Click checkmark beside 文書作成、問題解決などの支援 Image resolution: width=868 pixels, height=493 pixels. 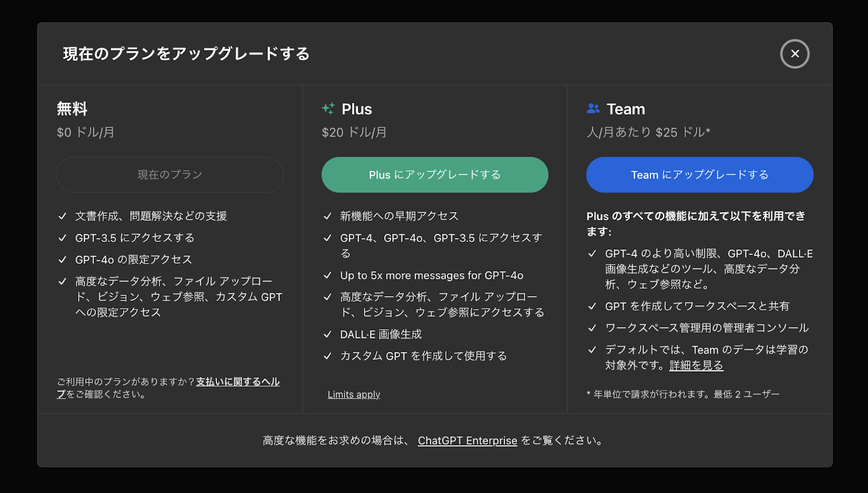coord(62,216)
